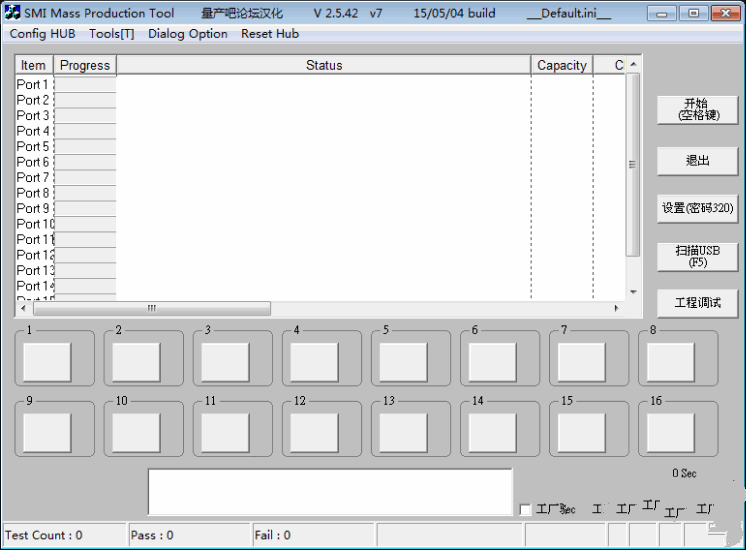Image resolution: width=746 pixels, height=550 pixels.
Task: Select the Port 9 row
Action: pos(321,208)
